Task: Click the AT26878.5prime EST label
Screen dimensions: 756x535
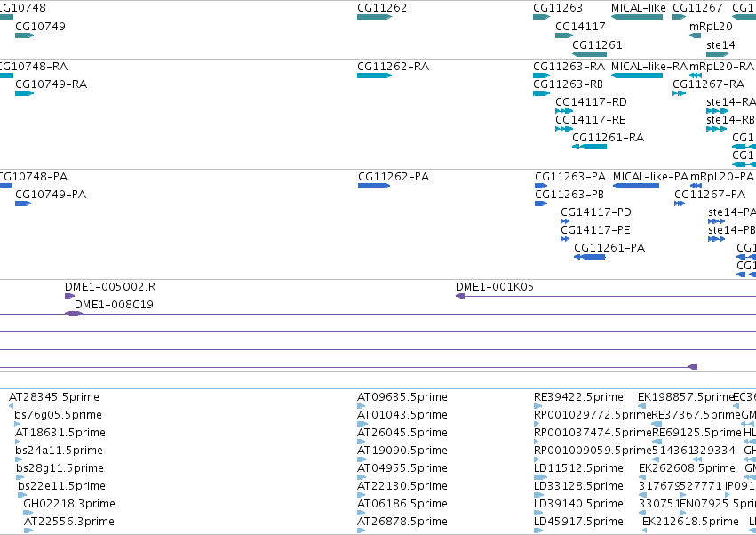Action: (402, 522)
